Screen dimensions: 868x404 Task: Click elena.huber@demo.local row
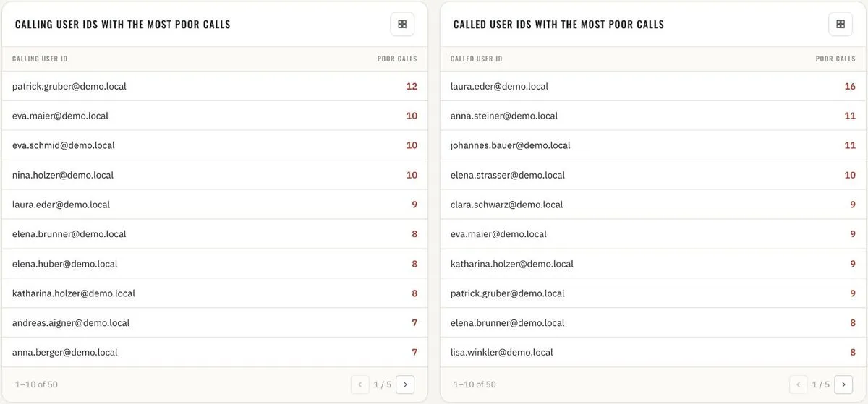click(215, 264)
